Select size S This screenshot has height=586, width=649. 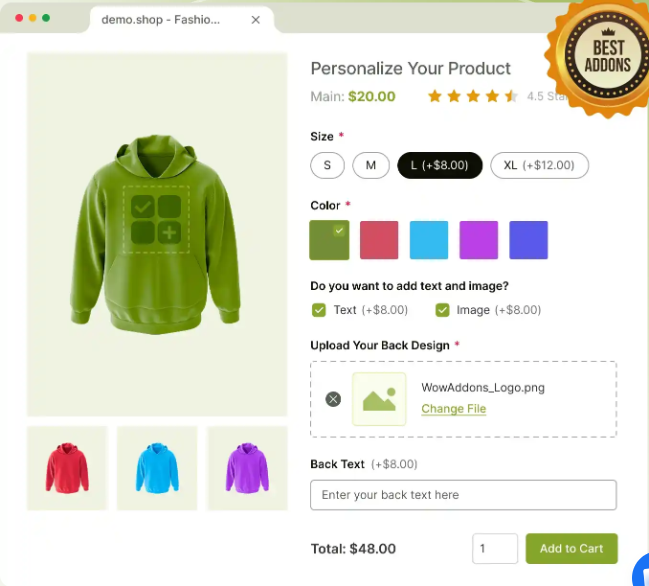point(327,165)
